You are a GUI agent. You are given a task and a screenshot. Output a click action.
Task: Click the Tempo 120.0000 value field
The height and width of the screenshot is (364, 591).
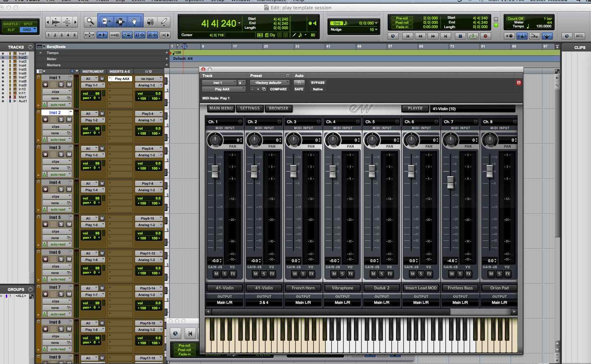(544, 26)
